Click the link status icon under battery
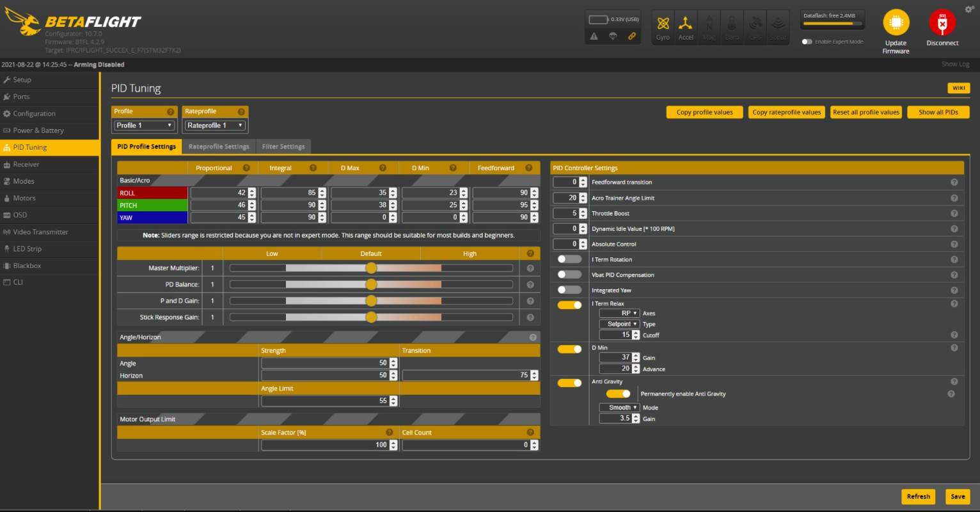Viewport: 980px width, 512px height. 632,36
